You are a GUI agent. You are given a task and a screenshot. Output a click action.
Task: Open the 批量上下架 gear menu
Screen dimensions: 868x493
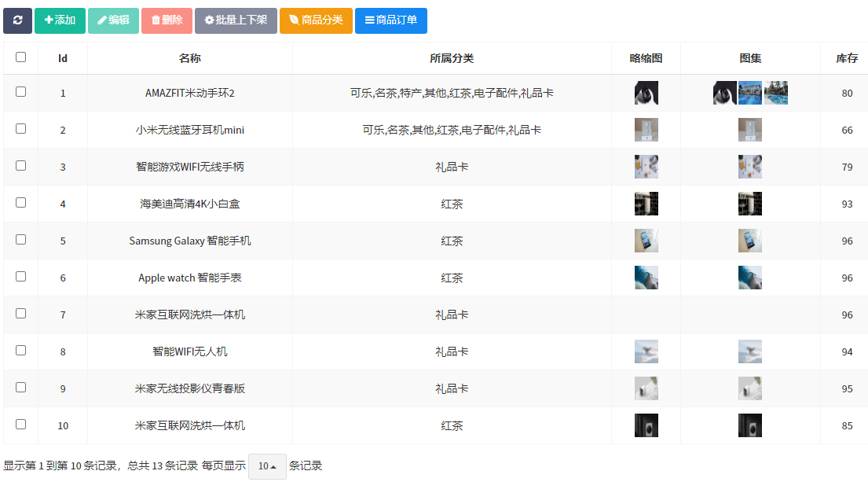click(x=236, y=20)
